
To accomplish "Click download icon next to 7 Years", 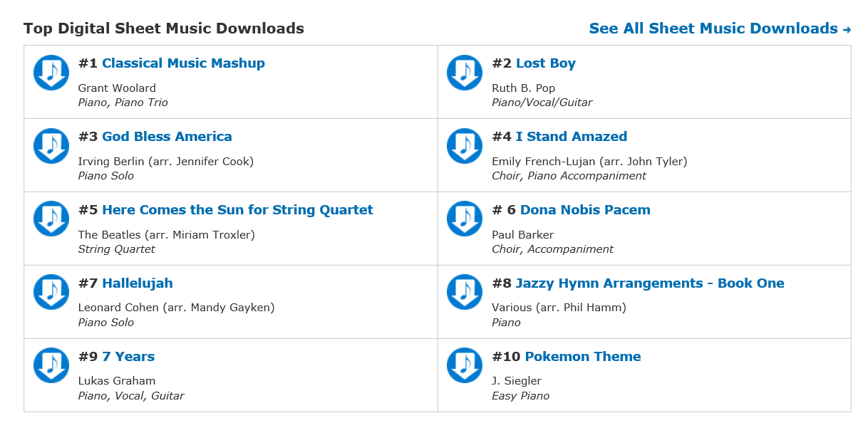I will pyautogui.click(x=51, y=365).
